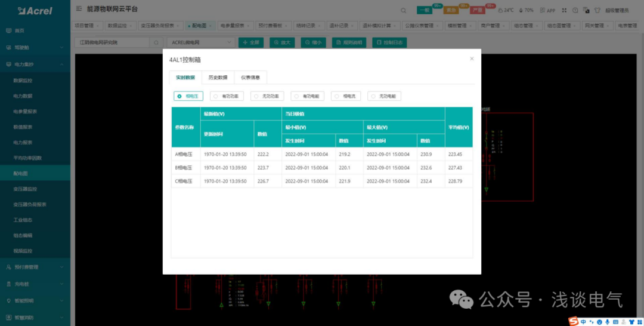Click the 24℃ temperature indicator
644x326 pixels.
click(x=506, y=10)
